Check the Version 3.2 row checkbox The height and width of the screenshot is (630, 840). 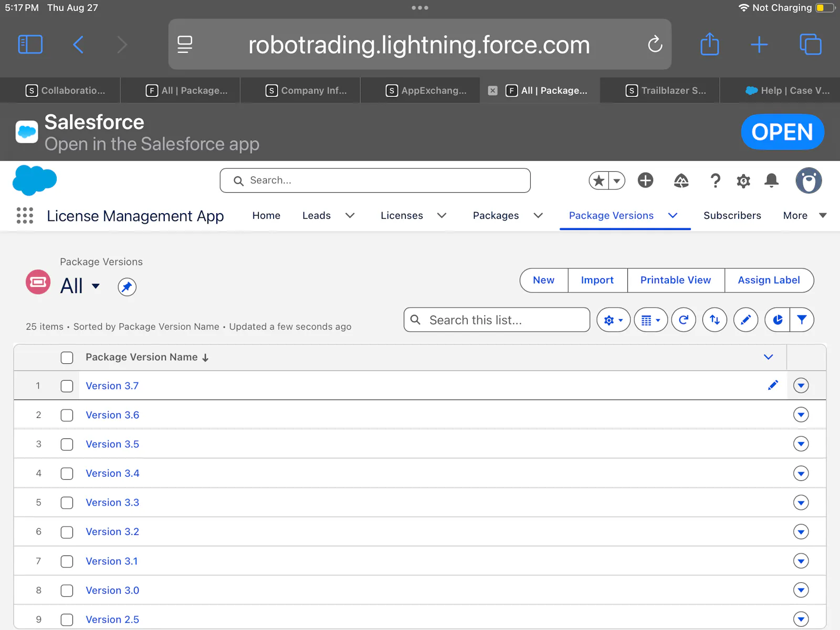[x=67, y=532]
